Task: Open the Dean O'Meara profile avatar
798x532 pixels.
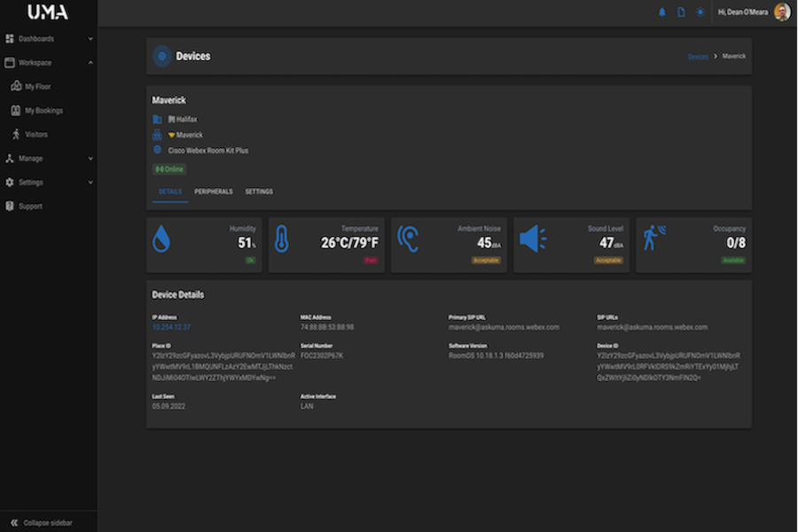Action: (782, 12)
